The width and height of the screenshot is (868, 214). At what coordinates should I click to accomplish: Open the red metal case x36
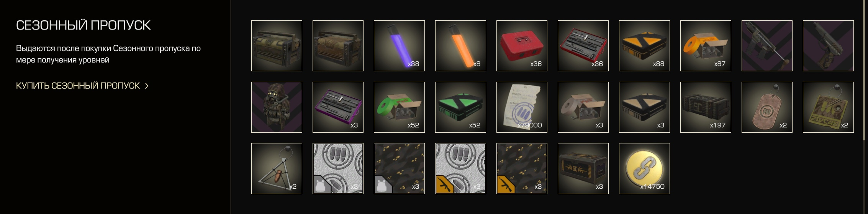pos(522,46)
